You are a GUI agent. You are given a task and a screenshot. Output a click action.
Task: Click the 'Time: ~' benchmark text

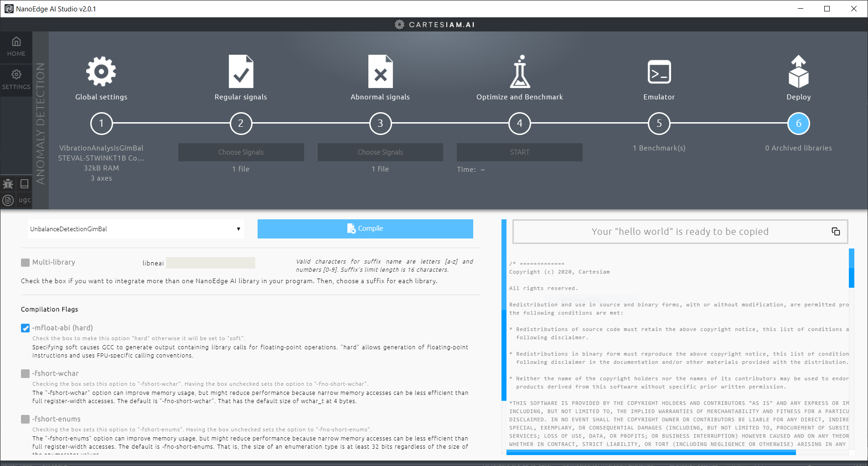[471, 170]
